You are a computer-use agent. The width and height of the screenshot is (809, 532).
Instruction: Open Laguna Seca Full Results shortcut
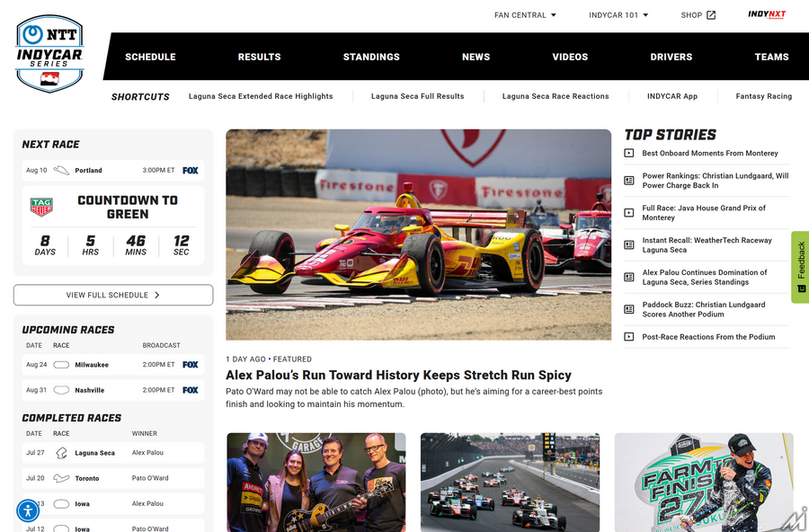click(x=417, y=96)
